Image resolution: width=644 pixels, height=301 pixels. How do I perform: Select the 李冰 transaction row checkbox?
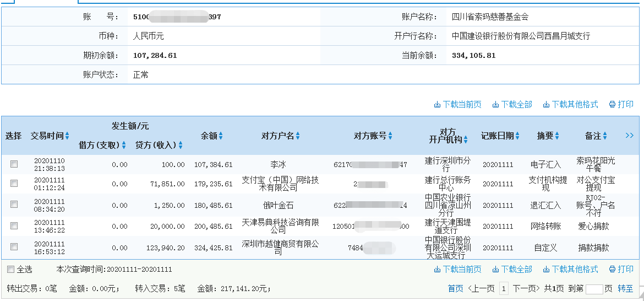(14, 164)
